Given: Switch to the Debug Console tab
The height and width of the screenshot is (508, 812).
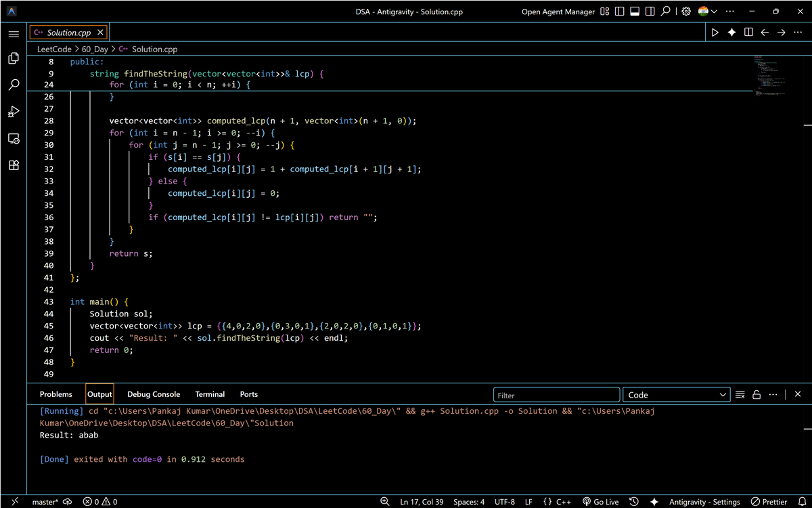Looking at the screenshot, I should pyautogui.click(x=154, y=394).
